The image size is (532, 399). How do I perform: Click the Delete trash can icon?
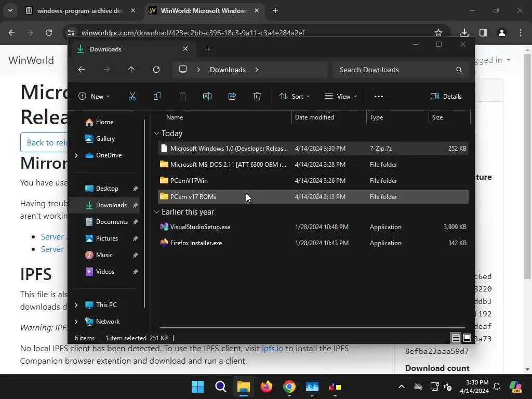pyautogui.click(x=257, y=96)
